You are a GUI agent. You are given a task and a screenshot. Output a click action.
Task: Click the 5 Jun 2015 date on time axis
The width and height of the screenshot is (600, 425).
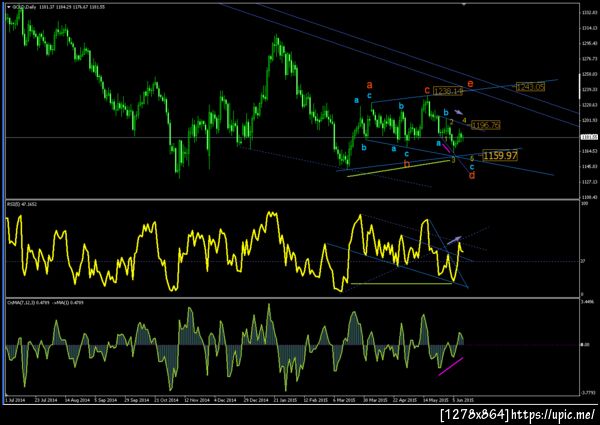tap(463, 400)
